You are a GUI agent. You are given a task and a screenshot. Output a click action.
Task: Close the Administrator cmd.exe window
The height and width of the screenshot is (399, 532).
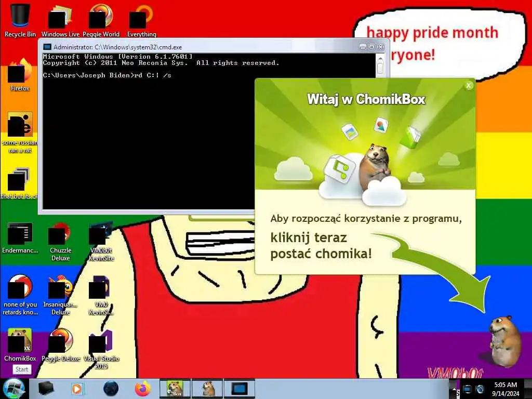coord(381,47)
